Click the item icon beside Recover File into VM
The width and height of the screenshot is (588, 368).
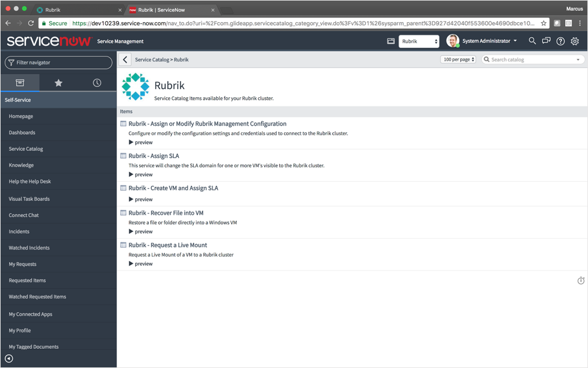point(123,213)
